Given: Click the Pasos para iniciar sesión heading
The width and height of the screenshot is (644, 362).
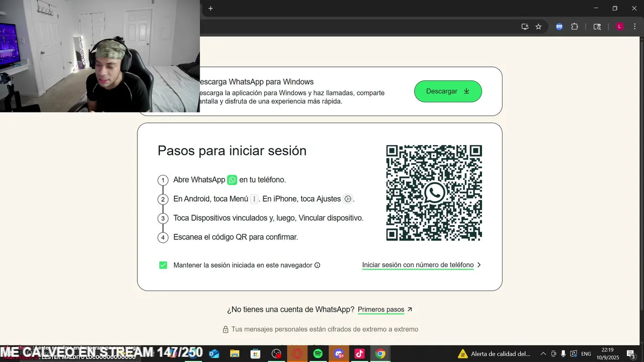Looking at the screenshot, I should point(232,150).
